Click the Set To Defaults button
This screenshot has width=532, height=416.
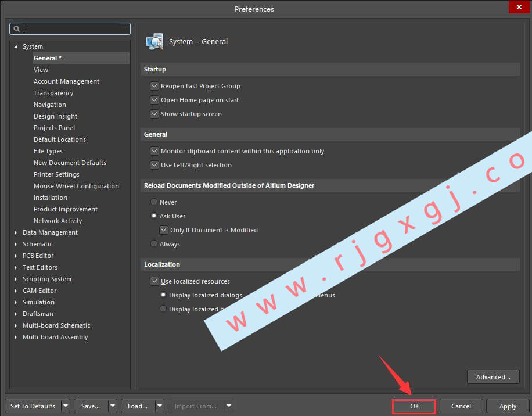coord(33,406)
